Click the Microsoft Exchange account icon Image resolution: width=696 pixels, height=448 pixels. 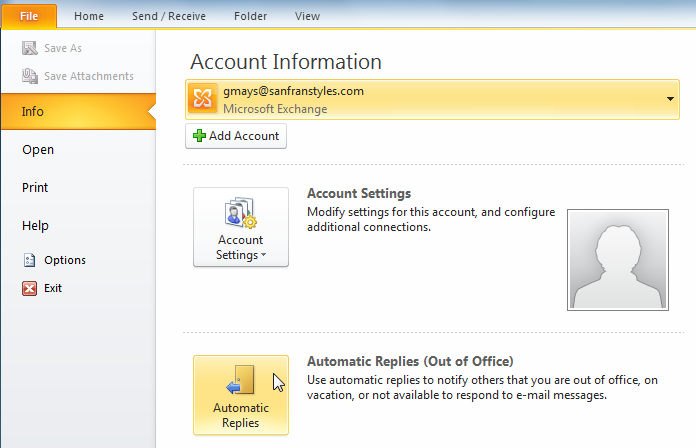click(202, 99)
